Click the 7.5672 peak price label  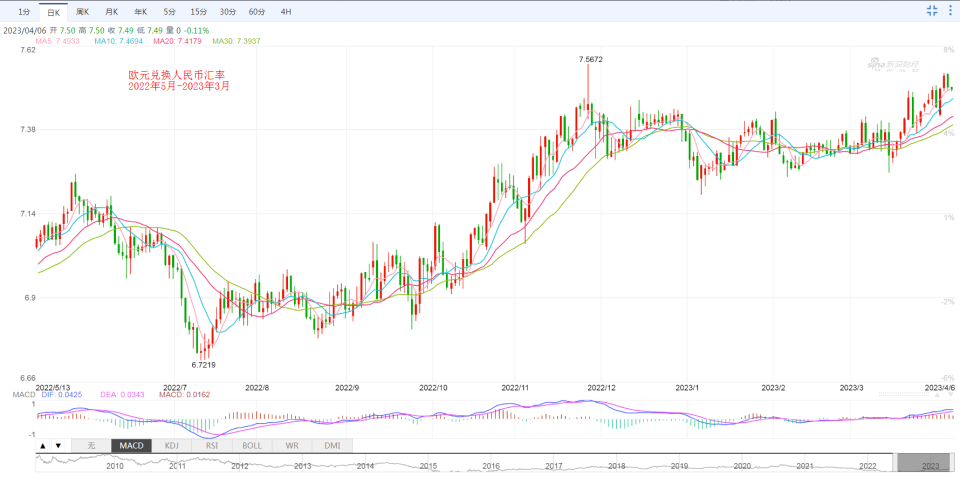[x=591, y=60]
